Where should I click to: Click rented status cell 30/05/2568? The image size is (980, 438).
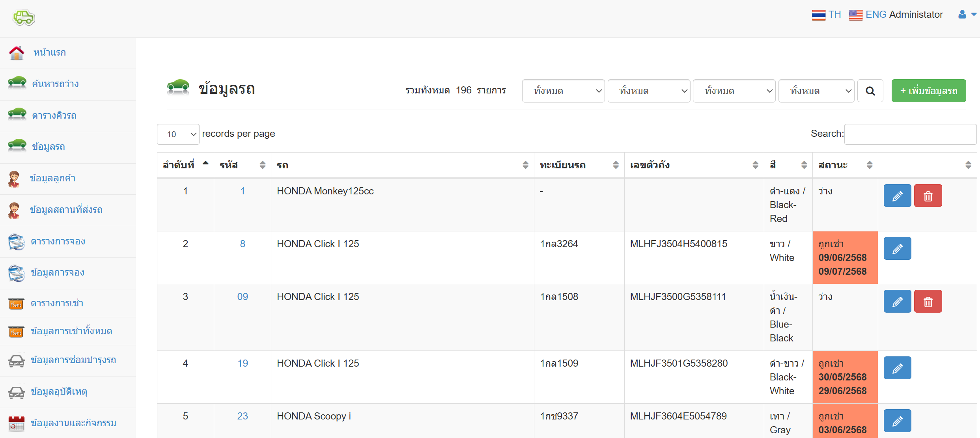(845, 377)
